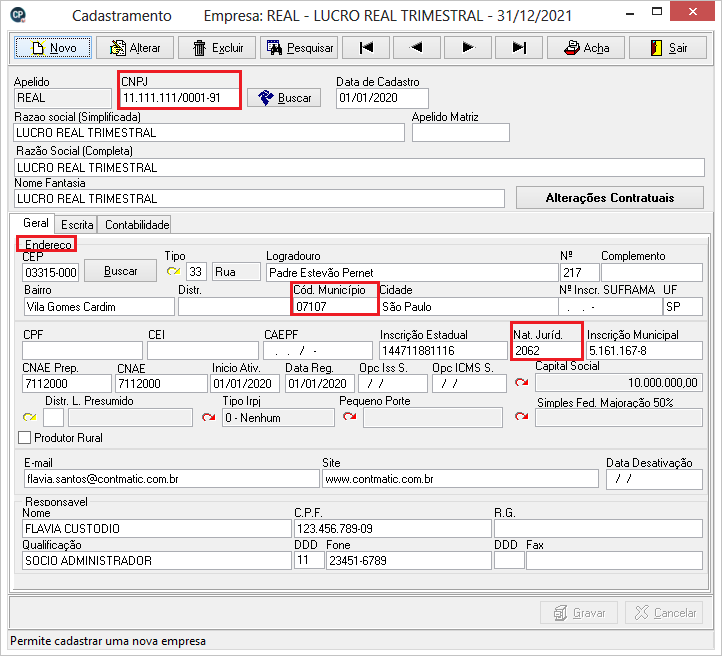Go to the previous record
This screenshot has height=656, width=722.
tap(417, 48)
